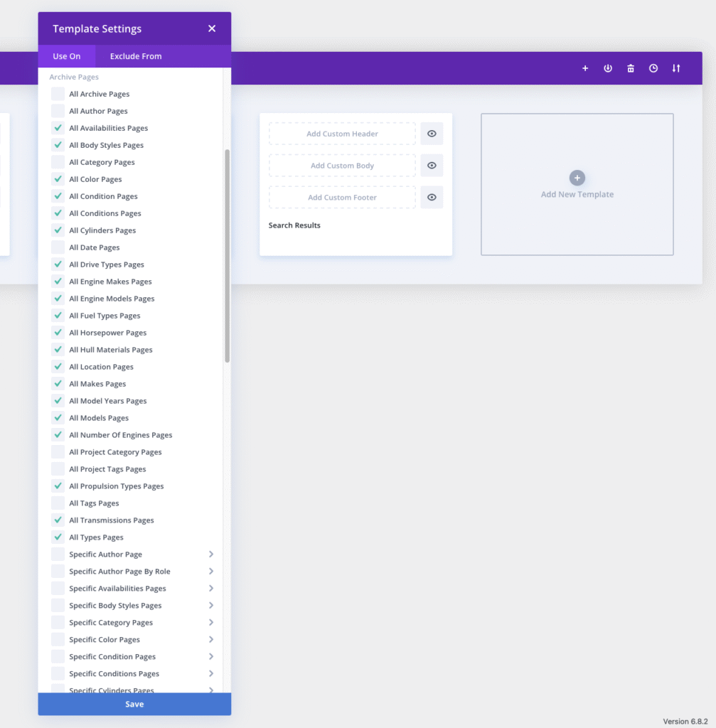The image size is (716, 728).
Task: Click Add New Template card
Action: pos(577,184)
